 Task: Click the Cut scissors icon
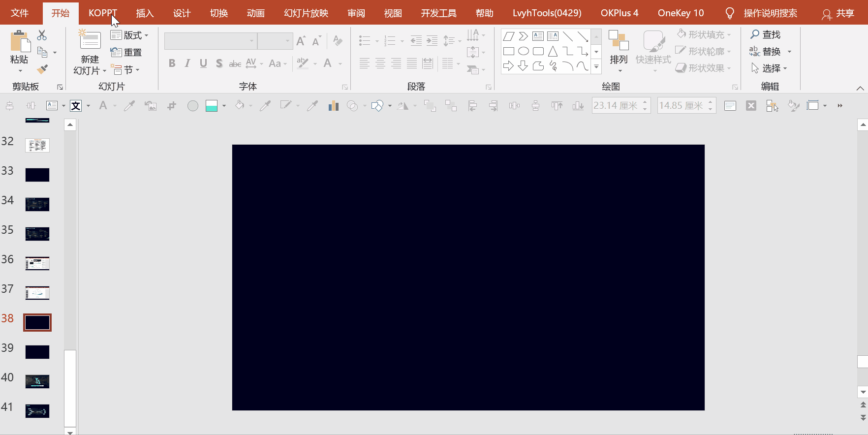click(x=42, y=35)
